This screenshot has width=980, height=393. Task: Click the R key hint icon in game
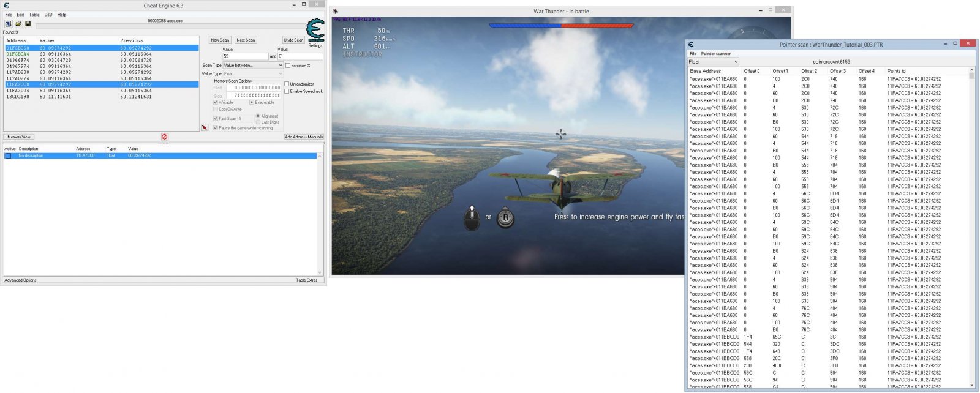click(x=505, y=217)
